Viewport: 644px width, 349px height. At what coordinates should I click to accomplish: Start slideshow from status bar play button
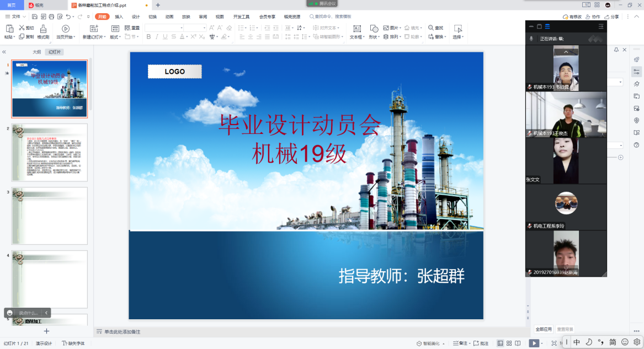(x=534, y=343)
